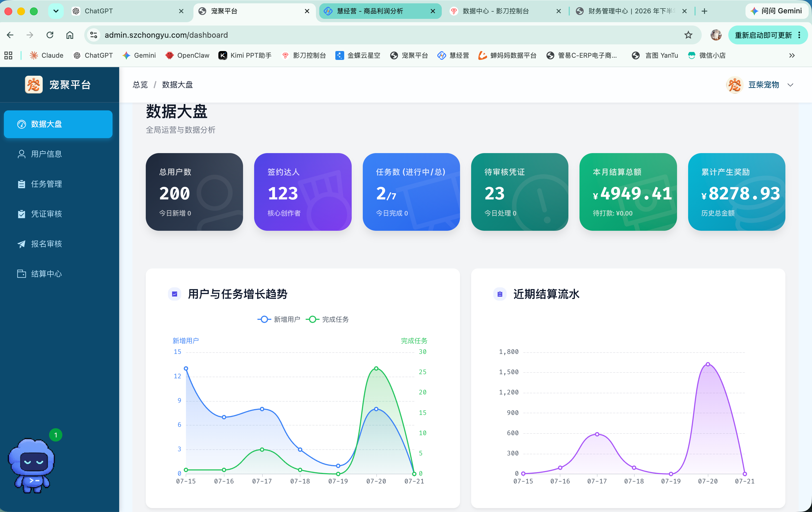Reload the page with refresh icon
The width and height of the screenshot is (812, 512).
click(50, 35)
